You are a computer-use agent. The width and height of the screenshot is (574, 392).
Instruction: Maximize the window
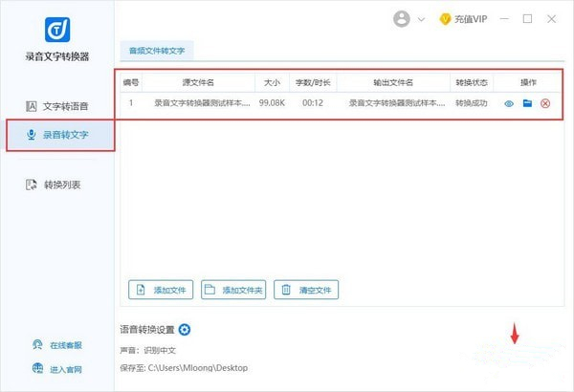[527, 19]
